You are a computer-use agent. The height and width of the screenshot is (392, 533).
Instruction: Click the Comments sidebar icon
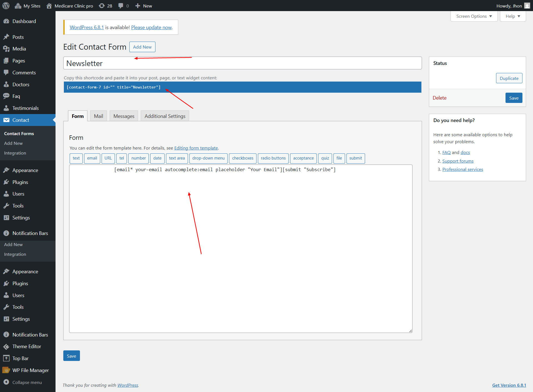tap(6, 73)
